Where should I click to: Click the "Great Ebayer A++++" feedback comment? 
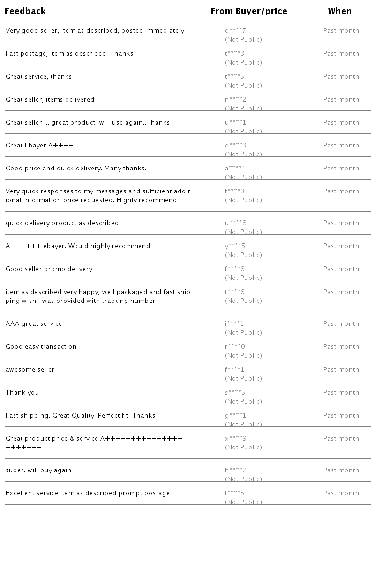coord(39,146)
